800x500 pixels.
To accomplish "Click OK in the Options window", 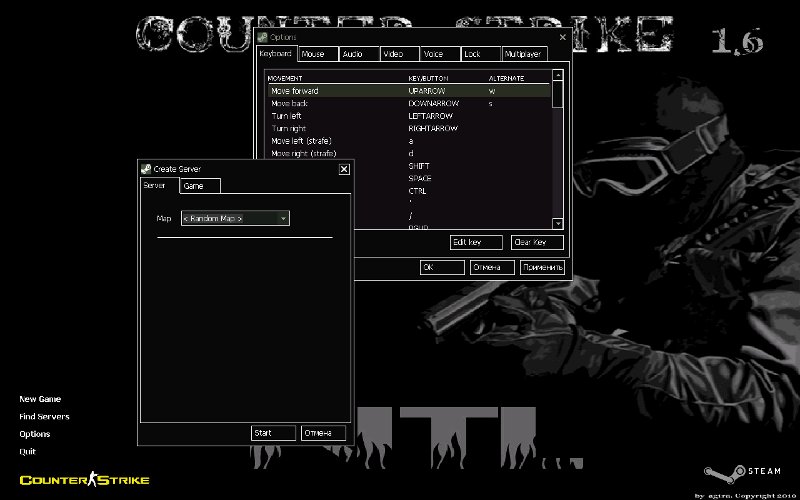I will pos(442,267).
